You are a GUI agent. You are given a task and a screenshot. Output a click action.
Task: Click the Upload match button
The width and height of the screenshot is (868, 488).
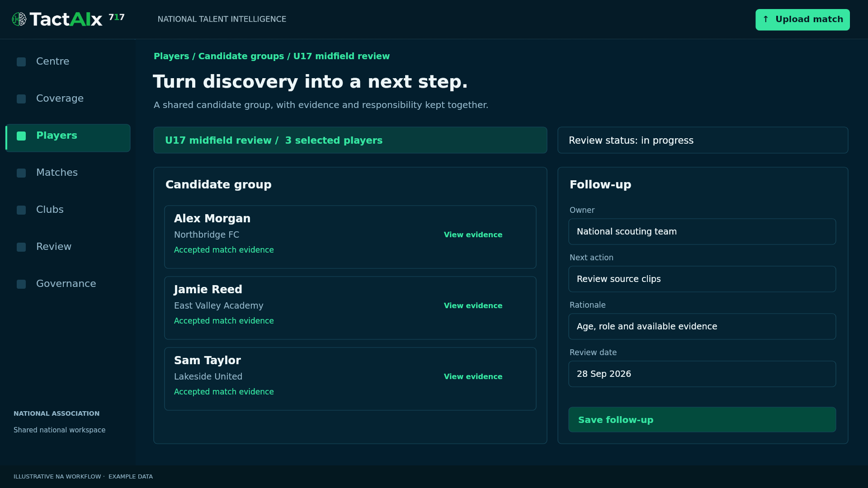click(x=802, y=19)
